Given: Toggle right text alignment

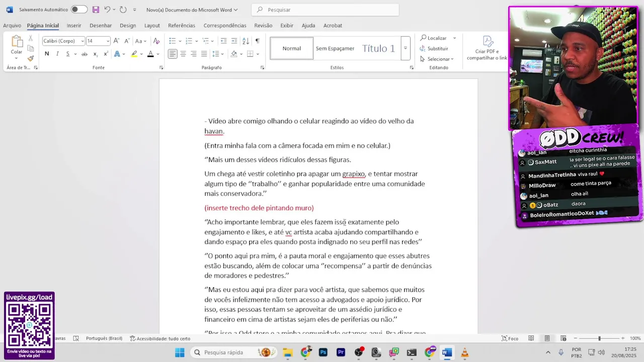Looking at the screenshot, I should 194,54.
